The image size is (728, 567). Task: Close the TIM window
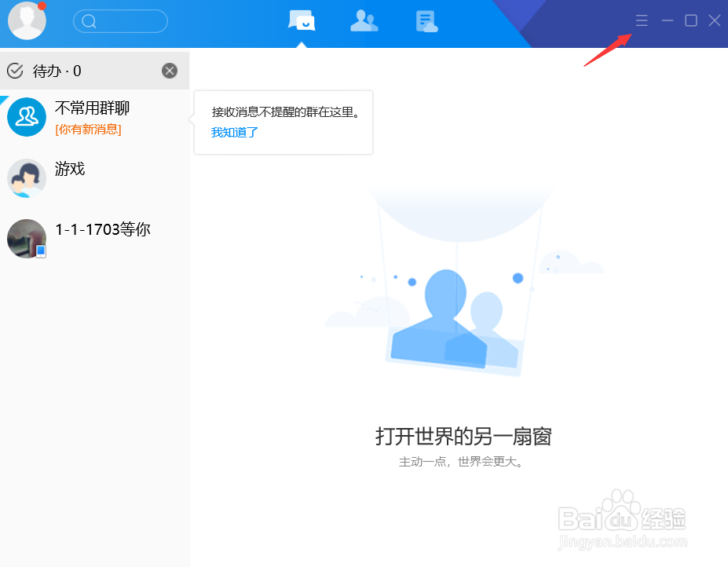pyautogui.click(x=715, y=20)
